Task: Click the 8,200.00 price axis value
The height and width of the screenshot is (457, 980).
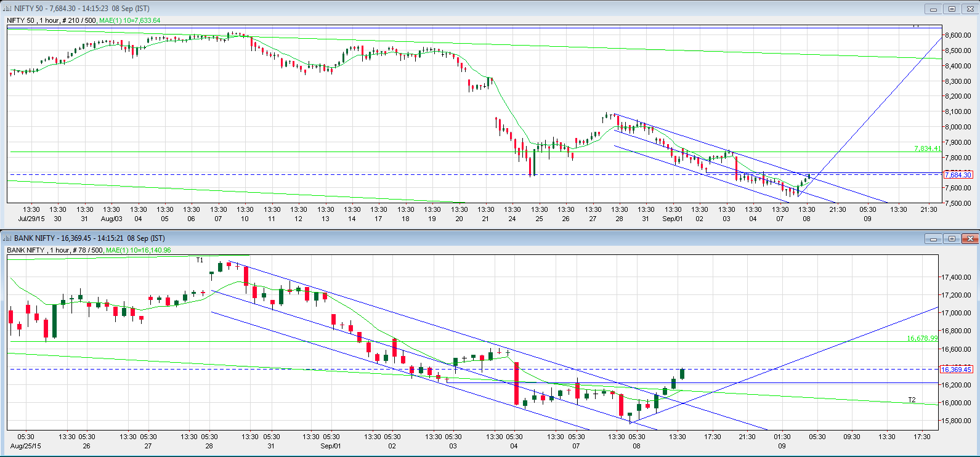Action: pos(958,96)
